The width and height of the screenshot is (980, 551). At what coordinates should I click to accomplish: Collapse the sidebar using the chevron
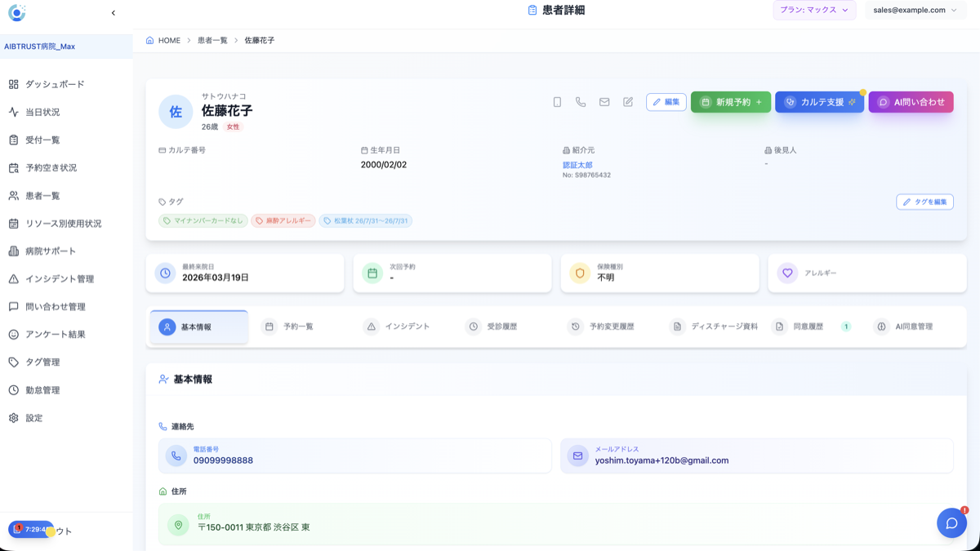[x=113, y=12]
